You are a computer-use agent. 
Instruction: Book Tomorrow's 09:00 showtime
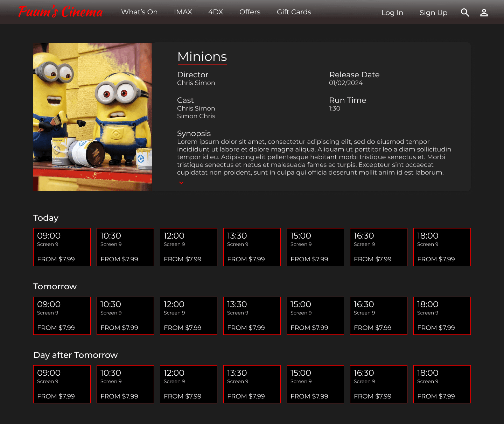62,316
